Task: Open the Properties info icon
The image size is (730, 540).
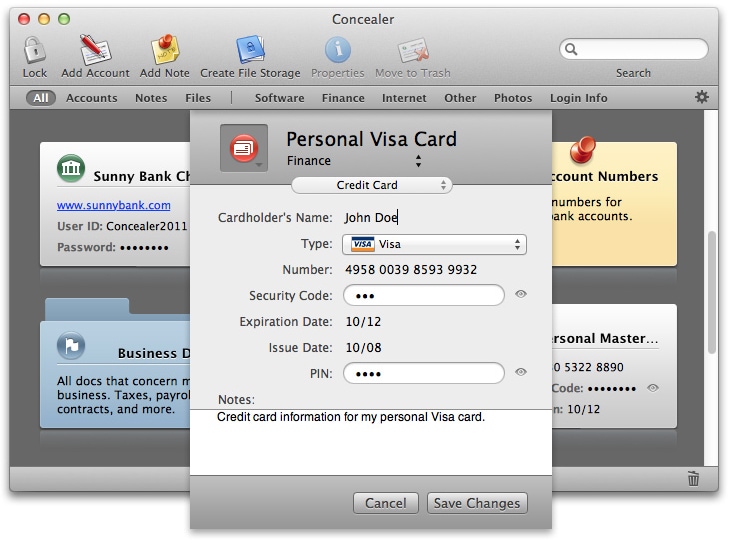Action: pos(338,50)
